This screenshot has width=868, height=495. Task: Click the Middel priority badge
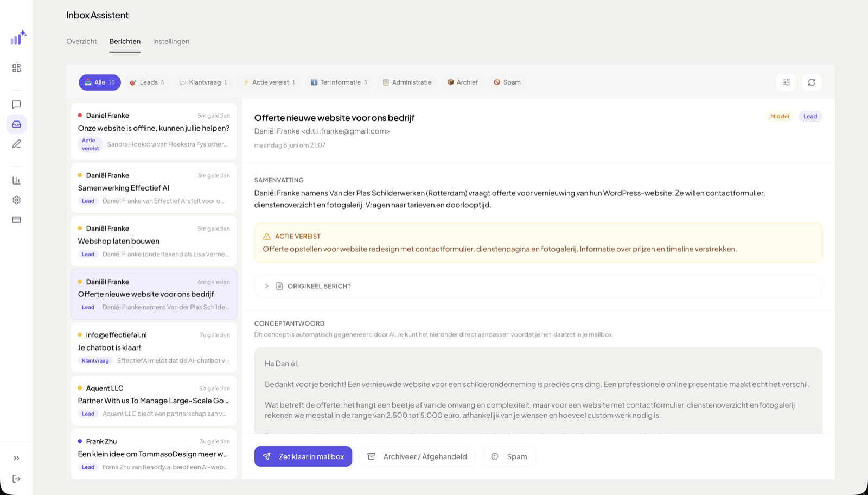tap(780, 116)
